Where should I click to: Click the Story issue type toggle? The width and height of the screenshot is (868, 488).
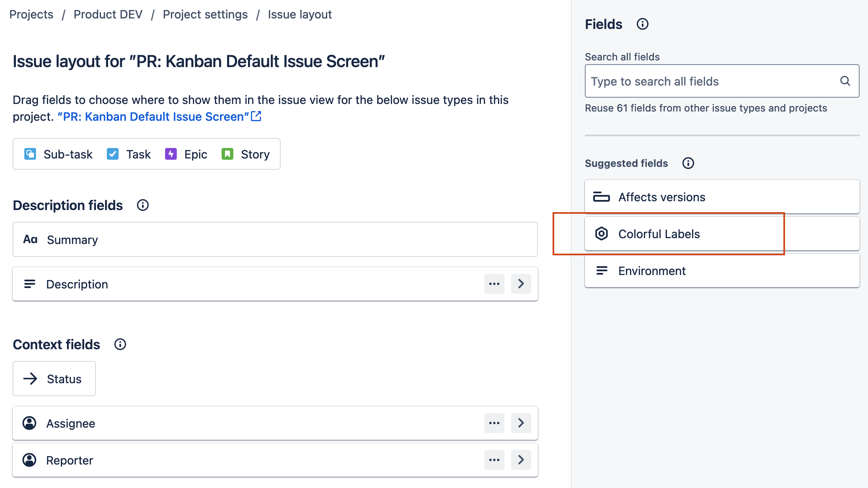[245, 154]
